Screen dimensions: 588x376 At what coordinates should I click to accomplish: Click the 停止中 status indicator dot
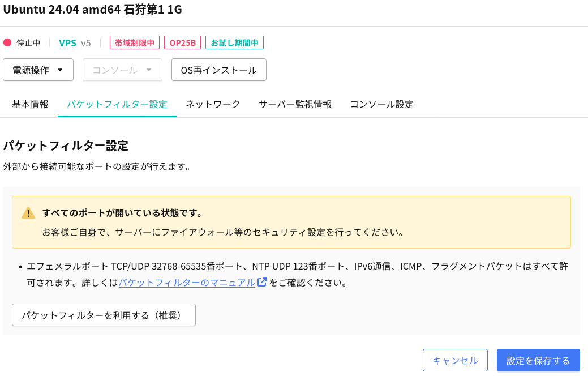(x=7, y=42)
